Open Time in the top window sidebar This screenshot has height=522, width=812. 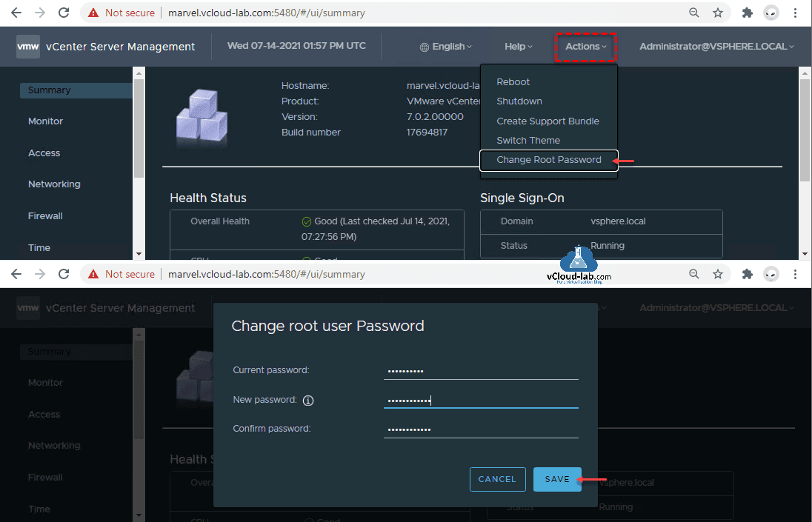(x=39, y=248)
